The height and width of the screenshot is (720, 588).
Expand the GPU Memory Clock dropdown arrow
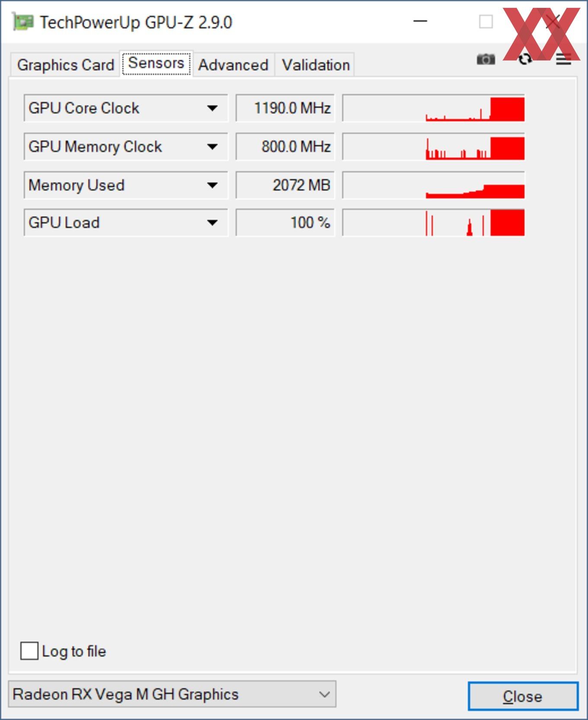point(212,147)
